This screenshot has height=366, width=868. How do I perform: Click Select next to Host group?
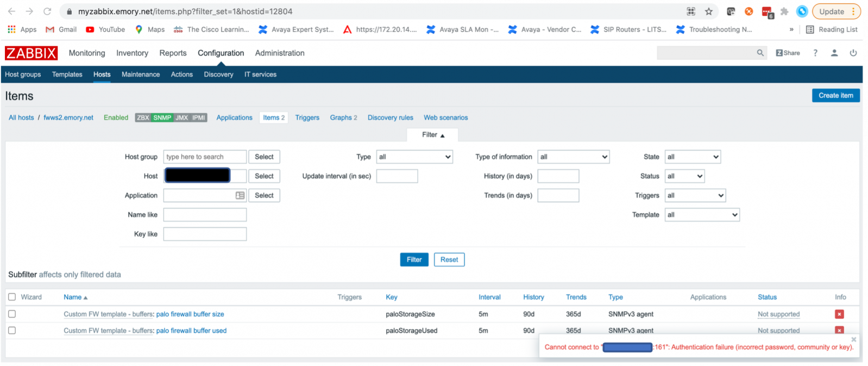pos(264,157)
